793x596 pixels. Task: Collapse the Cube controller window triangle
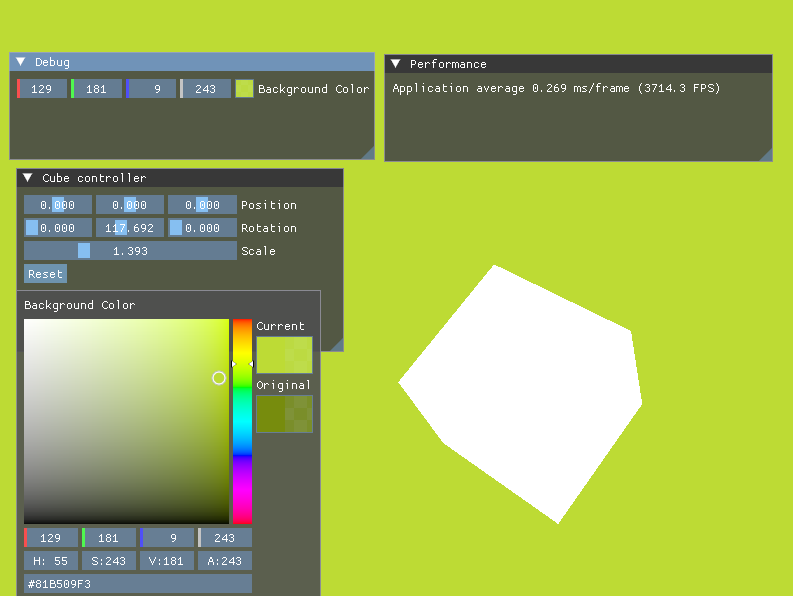(28, 178)
